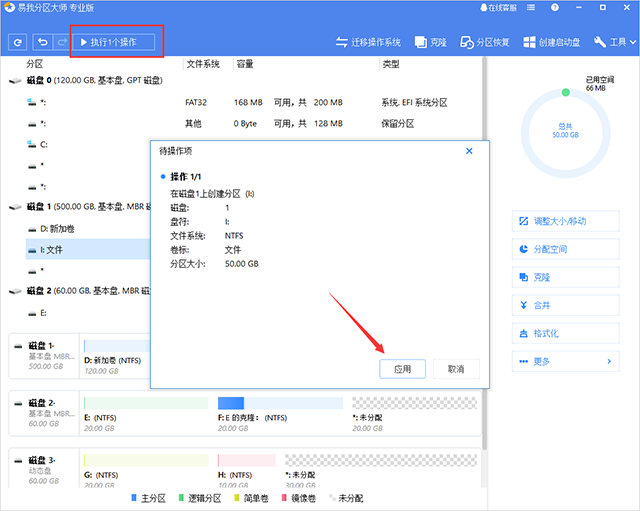This screenshot has width=640, height=511.
Task: Open the 工具 dropdown menu
Action: click(x=615, y=43)
